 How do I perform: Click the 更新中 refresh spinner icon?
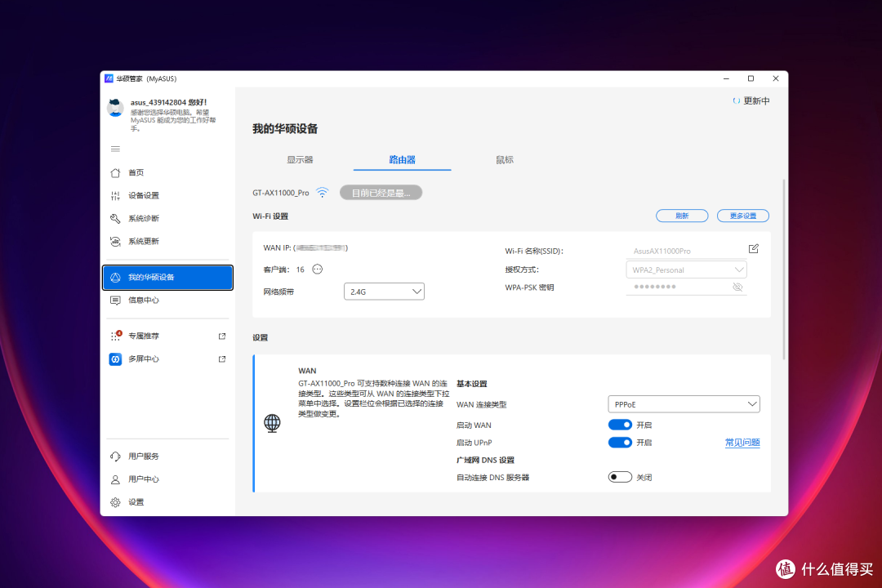[x=737, y=100]
